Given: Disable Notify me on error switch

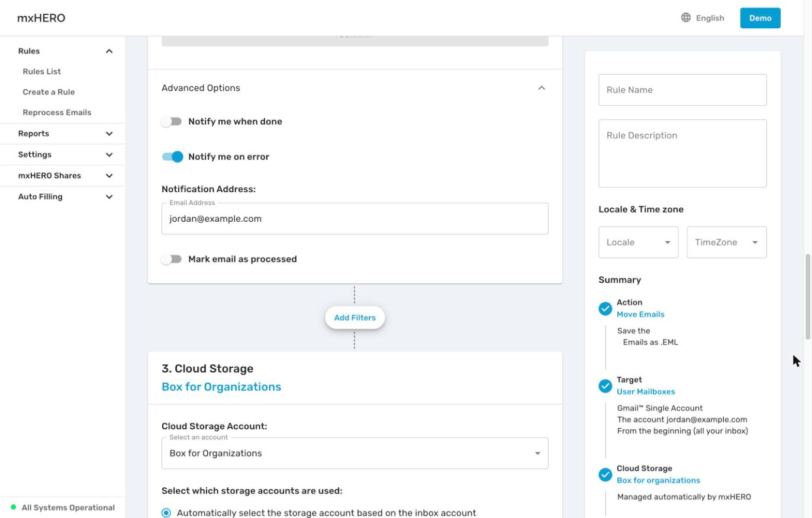Looking at the screenshot, I should click(x=172, y=157).
